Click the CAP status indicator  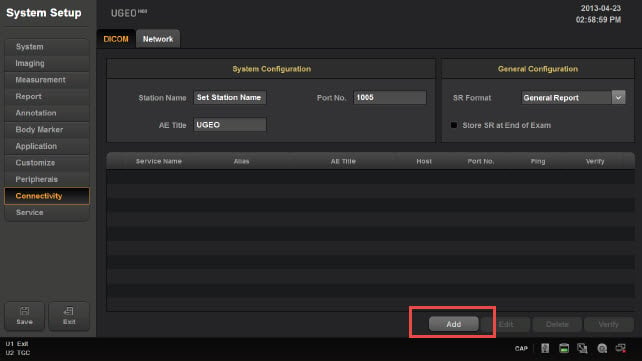(521, 348)
